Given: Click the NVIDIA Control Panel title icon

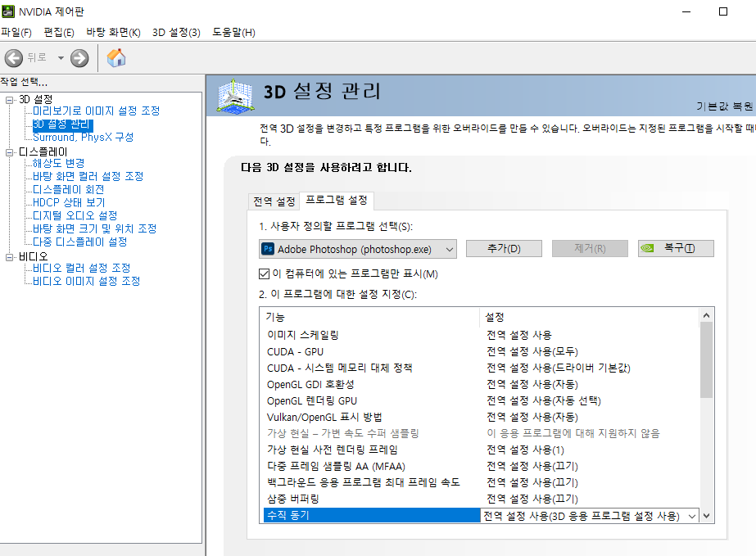Looking at the screenshot, I should click(8, 11).
